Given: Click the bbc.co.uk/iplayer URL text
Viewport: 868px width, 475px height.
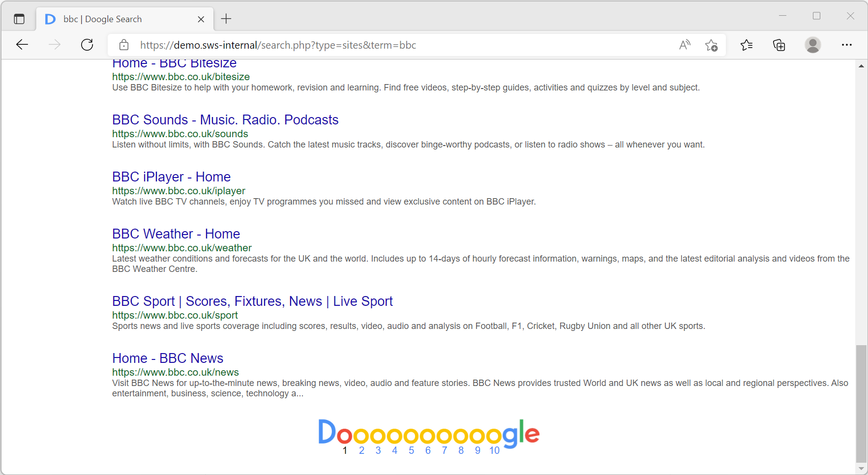Looking at the screenshot, I should coord(179,191).
